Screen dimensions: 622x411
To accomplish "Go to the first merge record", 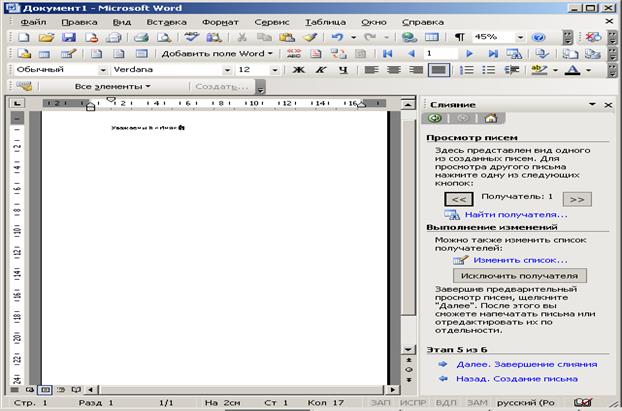I will 388,54.
